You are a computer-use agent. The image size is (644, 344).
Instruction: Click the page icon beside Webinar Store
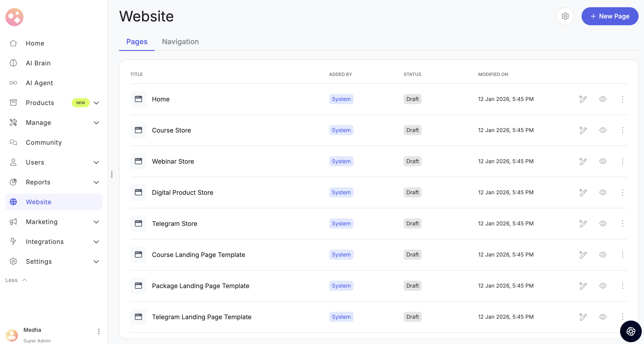(x=138, y=161)
